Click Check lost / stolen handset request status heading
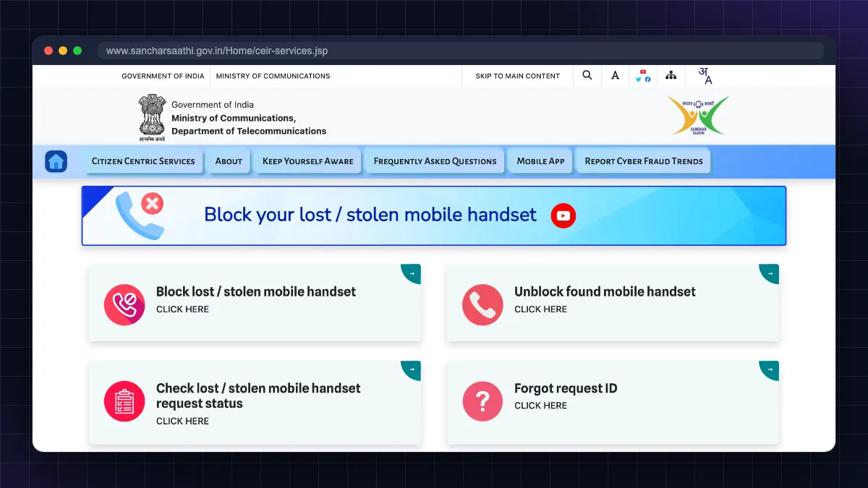Viewport: 868px width, 488px height. [258, 396]
